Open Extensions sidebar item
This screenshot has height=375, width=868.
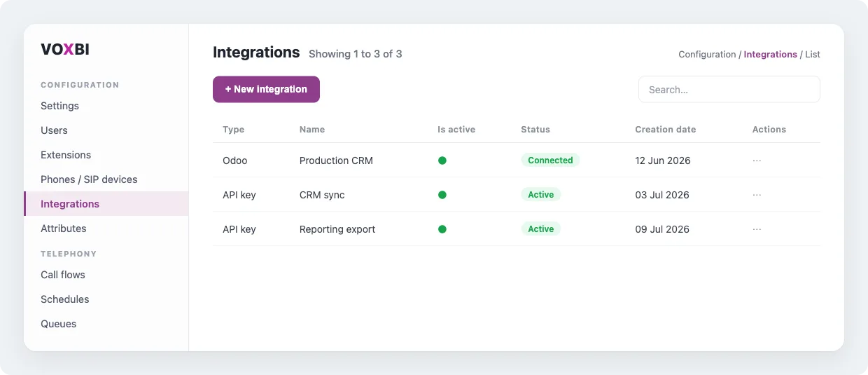click(106, 155)
